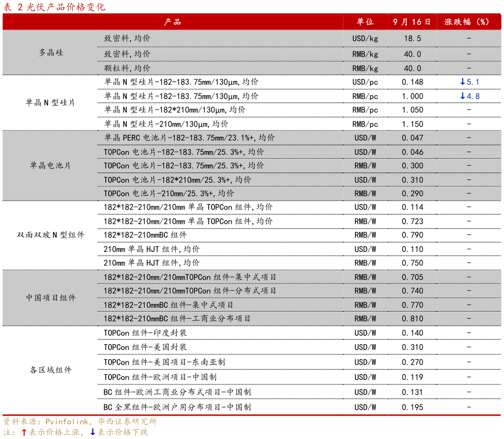Viewport: 504px width, 439px height.
Task: Select the '双面双玻N型组件' category cell
Action: [50, 235]
